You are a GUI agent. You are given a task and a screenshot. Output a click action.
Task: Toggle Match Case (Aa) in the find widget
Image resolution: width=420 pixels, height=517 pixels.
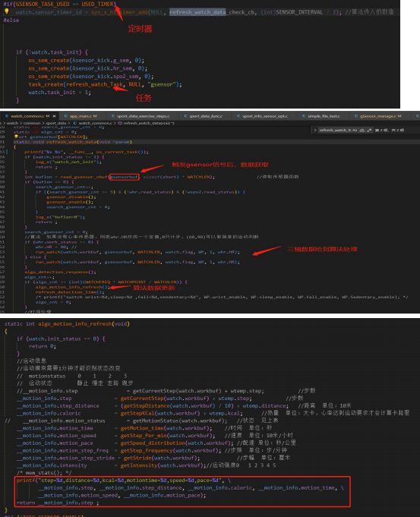click(x=355, y=131)
